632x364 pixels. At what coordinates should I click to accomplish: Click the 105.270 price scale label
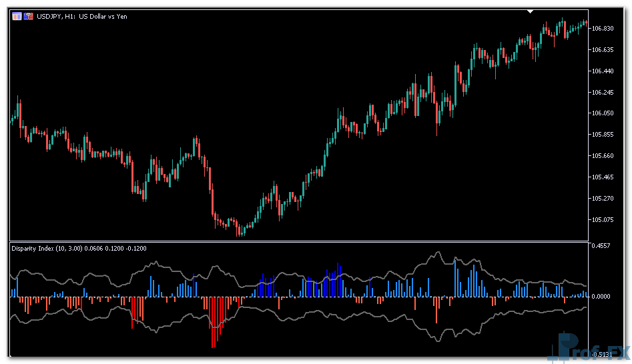click(603, 199)
